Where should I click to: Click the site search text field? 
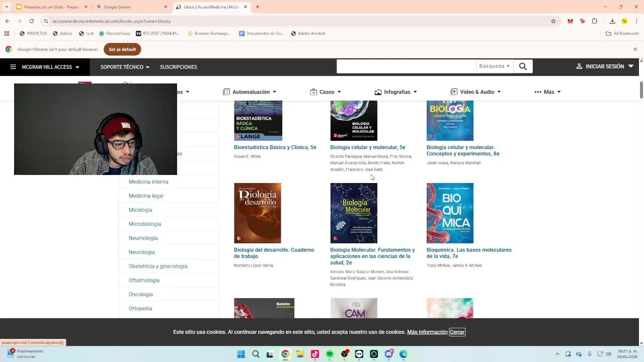point(407,66)
